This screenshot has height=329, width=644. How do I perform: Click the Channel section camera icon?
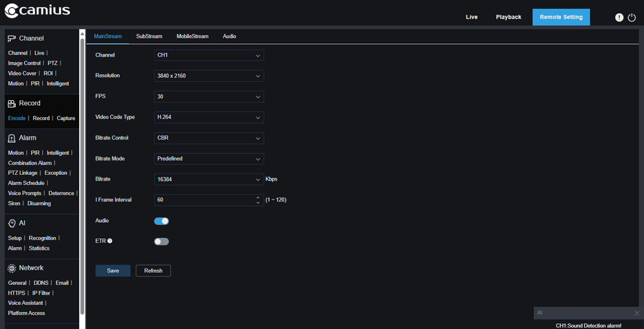click(x=11, y=38)
